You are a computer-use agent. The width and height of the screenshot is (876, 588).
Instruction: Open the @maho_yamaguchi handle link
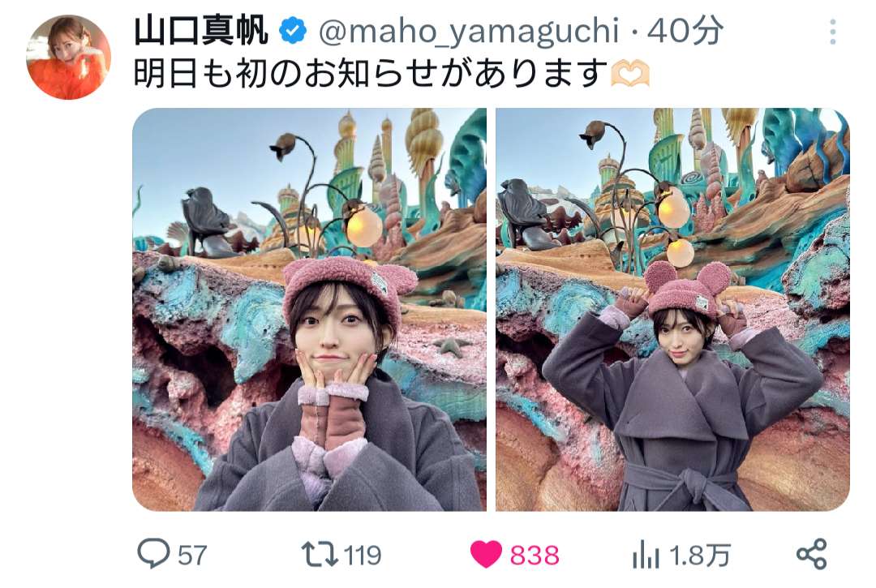click(469, 32)
